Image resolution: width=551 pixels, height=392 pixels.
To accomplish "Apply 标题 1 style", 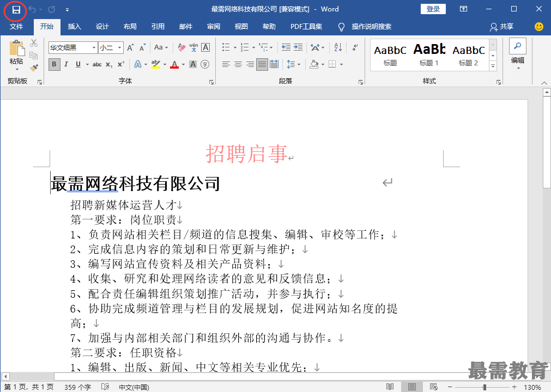I will 429,54.
